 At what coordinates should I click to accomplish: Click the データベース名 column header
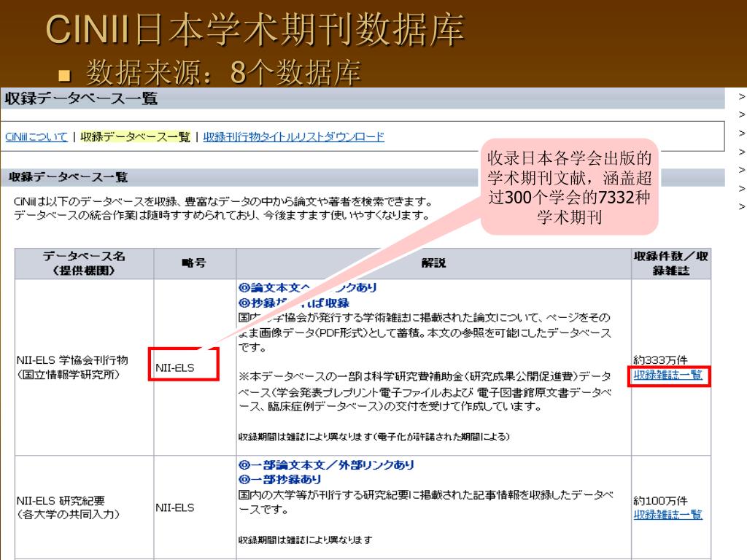[84, 263]
